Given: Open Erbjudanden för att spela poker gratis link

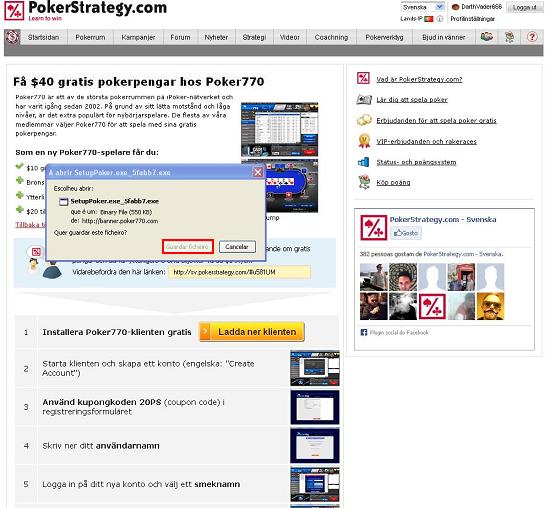Looking at the screenshot, I should 436,121.
